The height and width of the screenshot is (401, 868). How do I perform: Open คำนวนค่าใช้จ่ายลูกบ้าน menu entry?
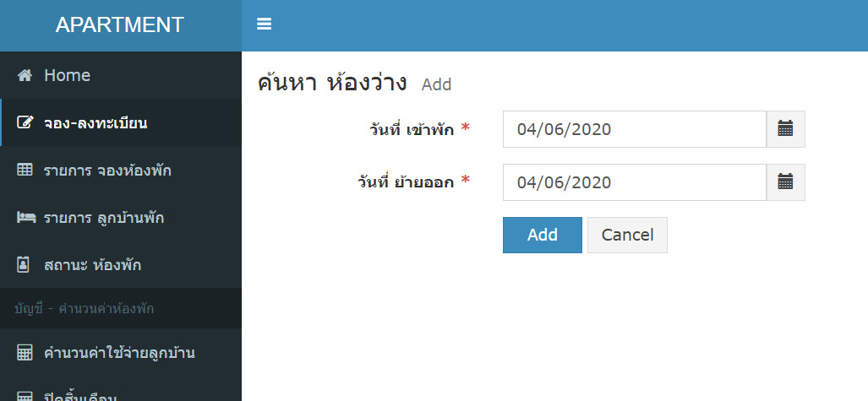(121, 353)
